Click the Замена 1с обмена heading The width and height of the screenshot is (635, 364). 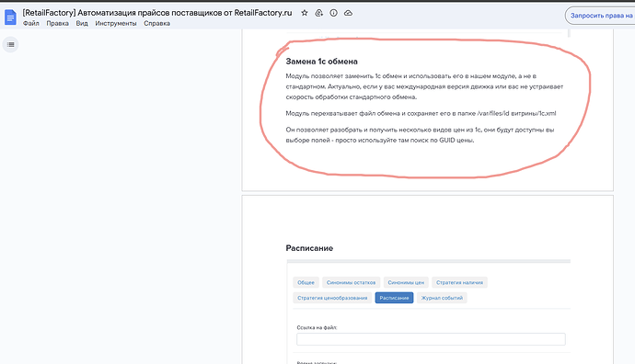321,62
